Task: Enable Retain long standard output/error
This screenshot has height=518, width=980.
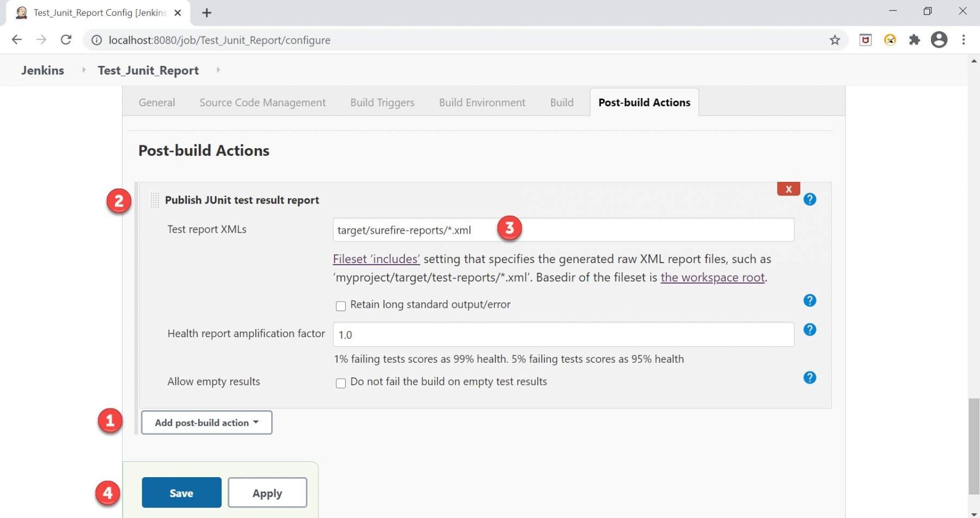Action: [x=341, y=306]
